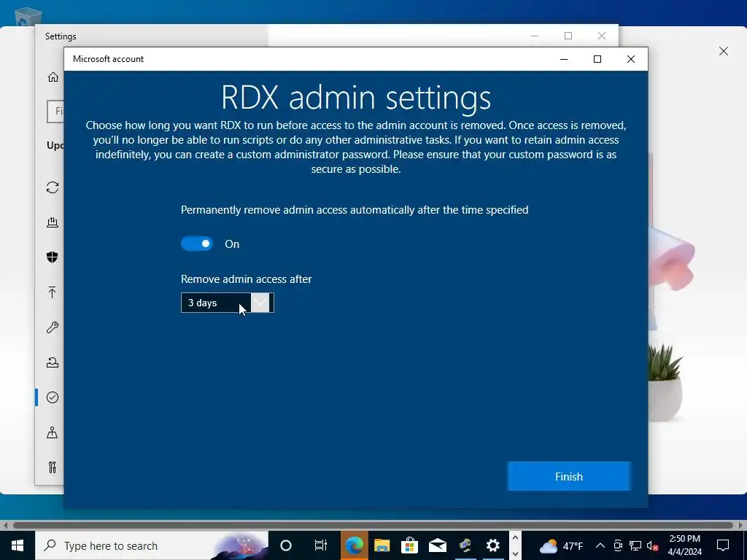This screenshot has height=560, width=747.
Task: Close the Settings window behind
Action: [602, 36]
